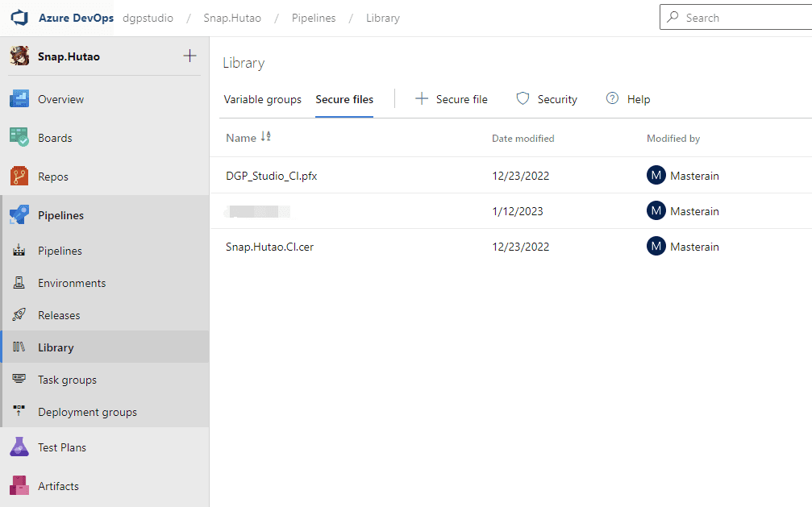Click the Name column header

point(241,138)
